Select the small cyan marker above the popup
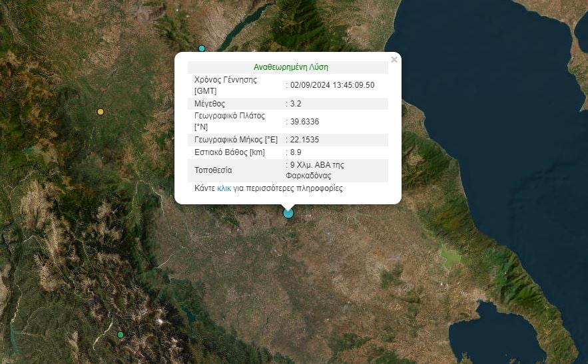The image size is (588, 364). coord(202,49)
